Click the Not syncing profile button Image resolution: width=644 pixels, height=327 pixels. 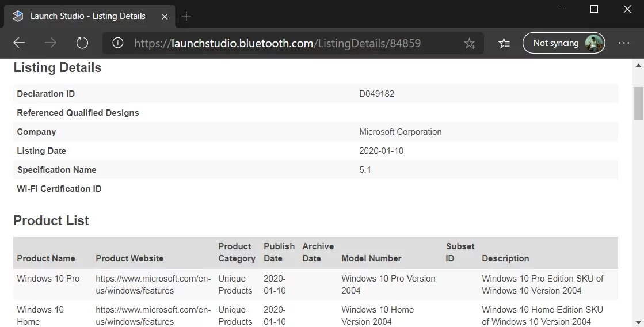(x=563, y=43)
